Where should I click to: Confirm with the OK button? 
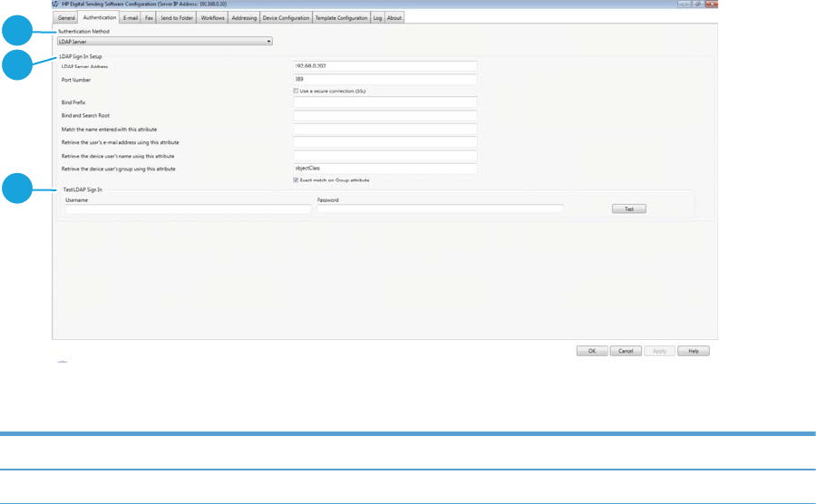(x=592, y=351)
